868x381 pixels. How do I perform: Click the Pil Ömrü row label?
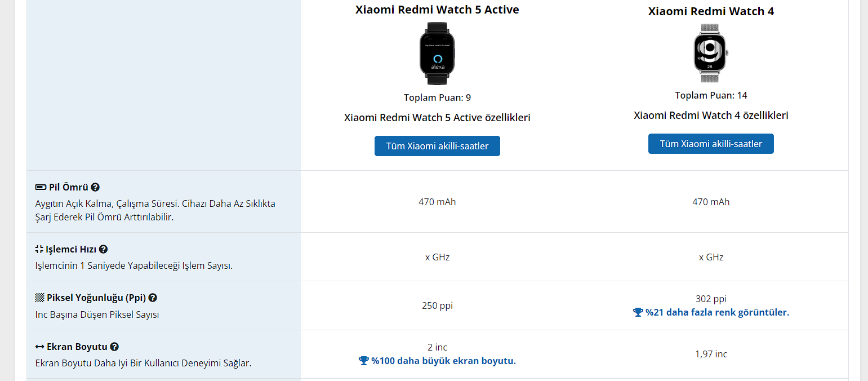[x=68, y=187]
